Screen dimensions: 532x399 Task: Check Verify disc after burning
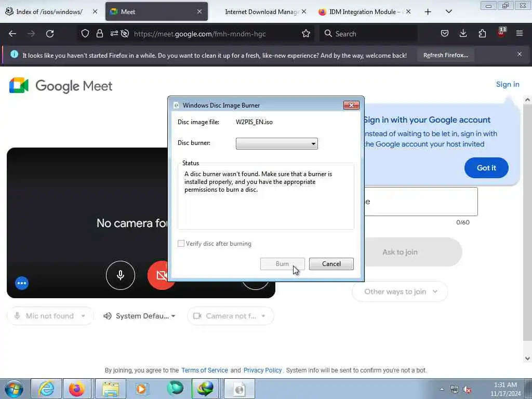181,243
